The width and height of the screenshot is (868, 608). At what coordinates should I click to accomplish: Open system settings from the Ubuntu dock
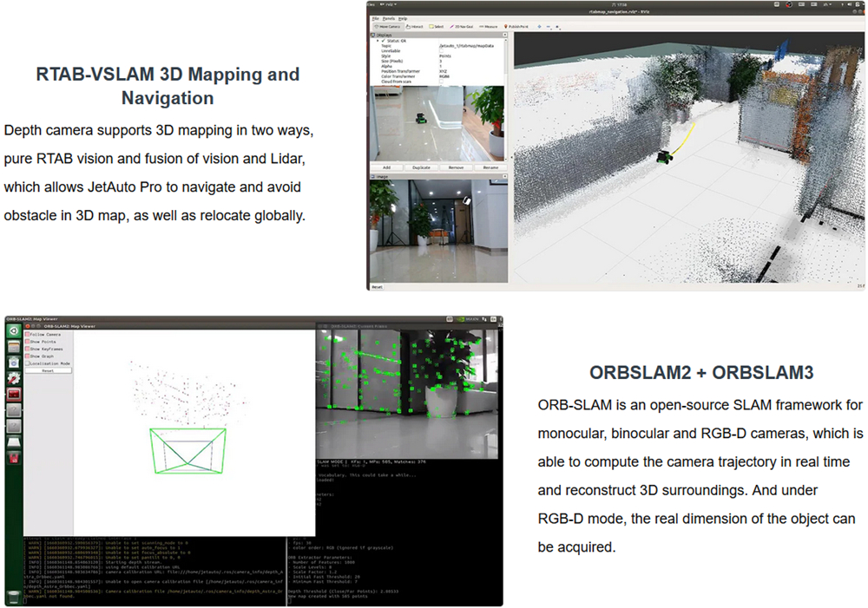tap(14, 377)
